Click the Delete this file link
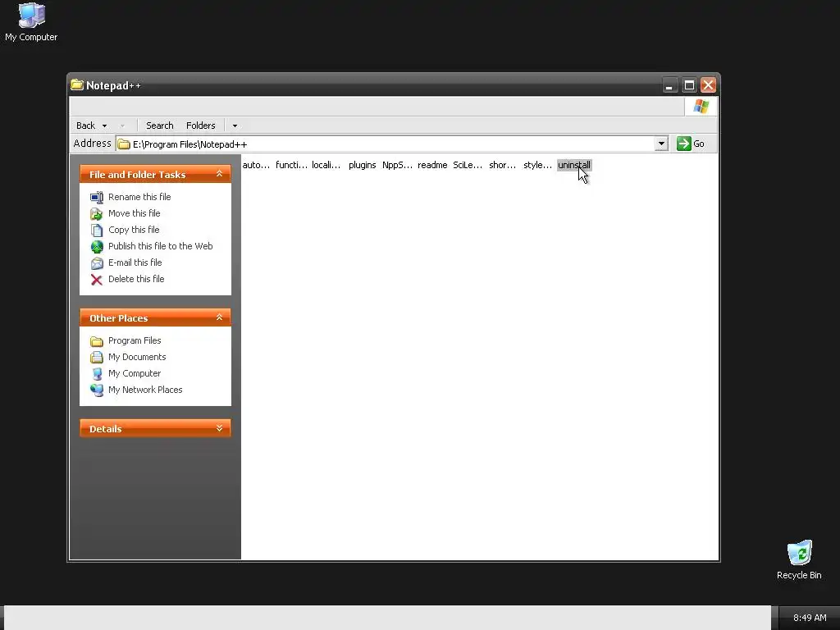This screenshot has height=630, width=840. [x=136, y=279]
